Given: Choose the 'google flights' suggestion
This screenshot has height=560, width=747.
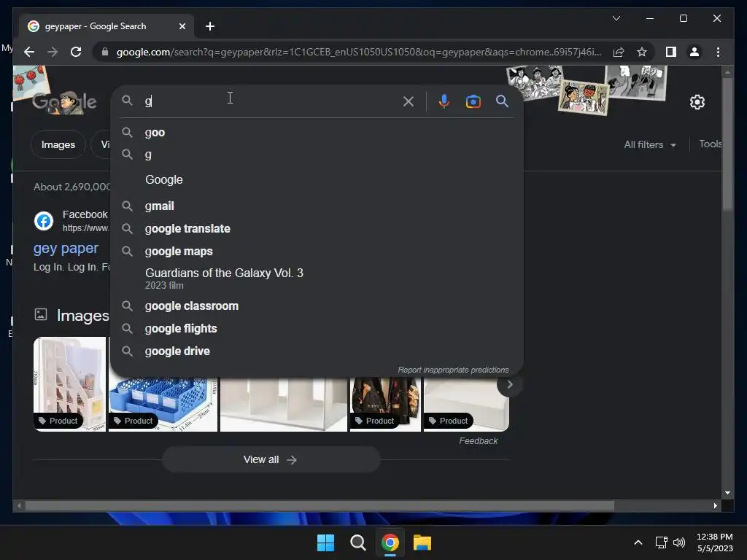Looking at the screenshot, I should (317, 329).
